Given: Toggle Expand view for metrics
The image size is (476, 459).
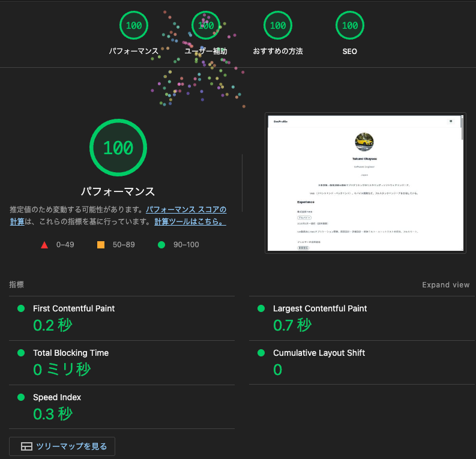Looking at the screenshot, I should [x=445, y=285].
